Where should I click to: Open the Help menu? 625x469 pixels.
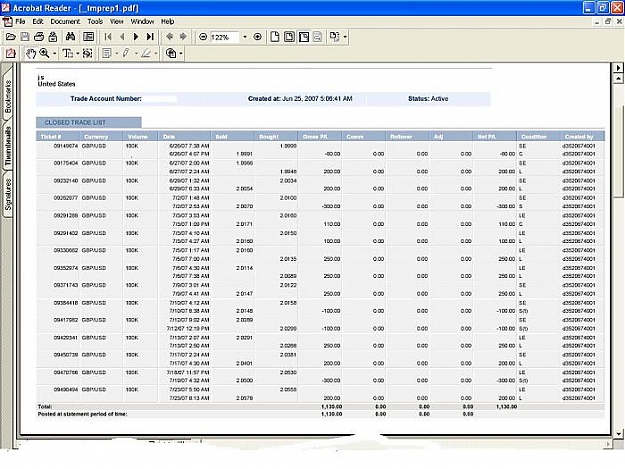point(167,22)
